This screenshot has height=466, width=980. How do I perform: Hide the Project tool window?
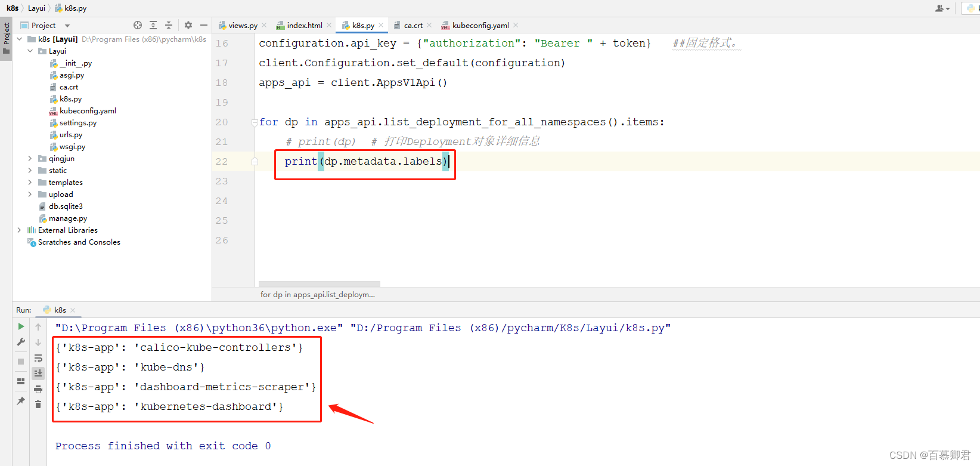pos(204,25)
